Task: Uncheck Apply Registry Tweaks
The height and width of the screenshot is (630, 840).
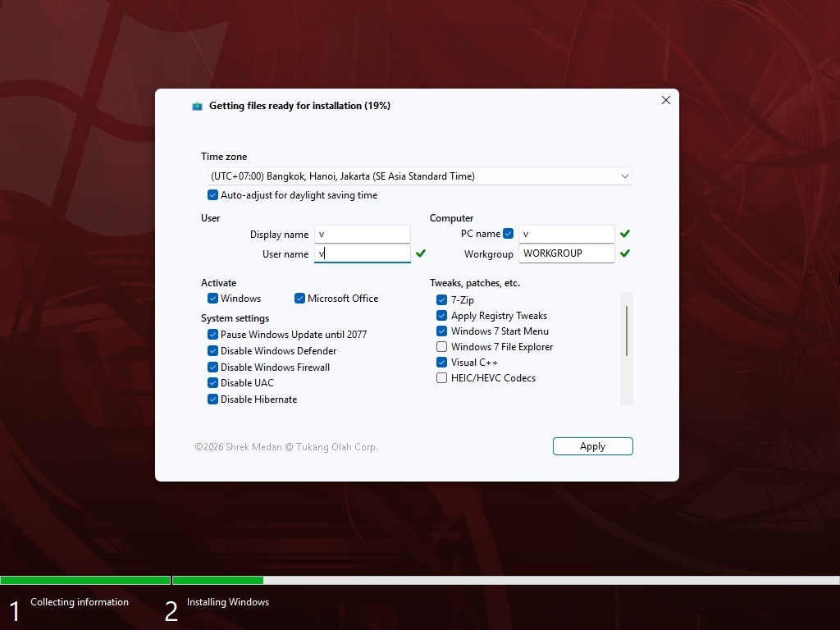Action: click(x=441, y=316)
